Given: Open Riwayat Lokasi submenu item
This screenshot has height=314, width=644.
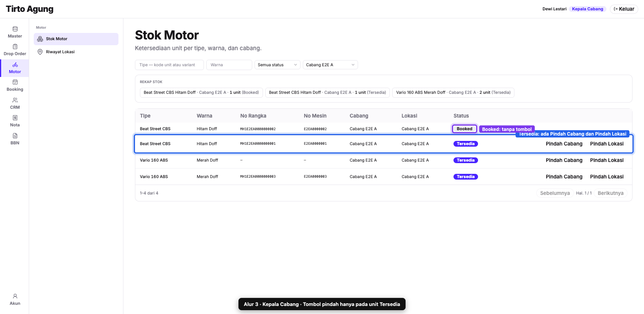Looking at the screenshot, I should tap(76, 52).
